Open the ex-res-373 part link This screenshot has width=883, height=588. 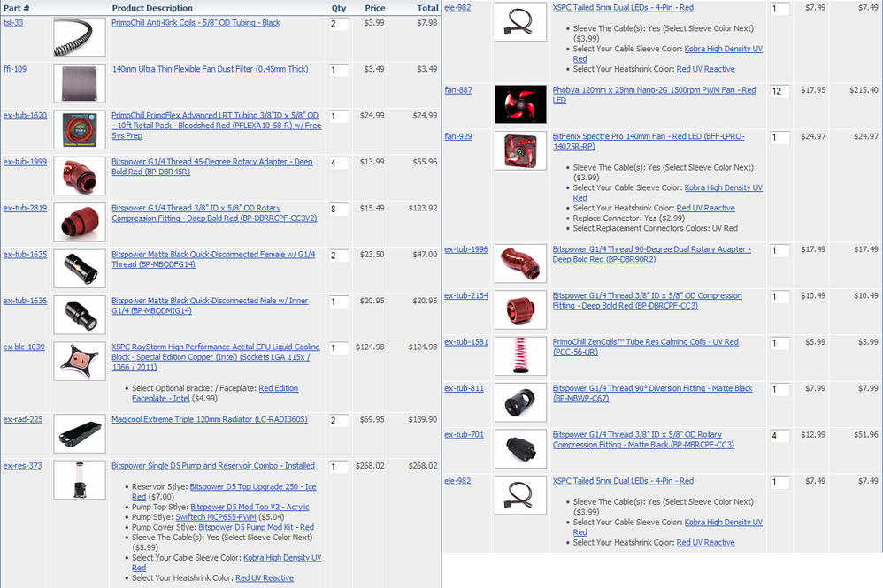click(22, 466)
